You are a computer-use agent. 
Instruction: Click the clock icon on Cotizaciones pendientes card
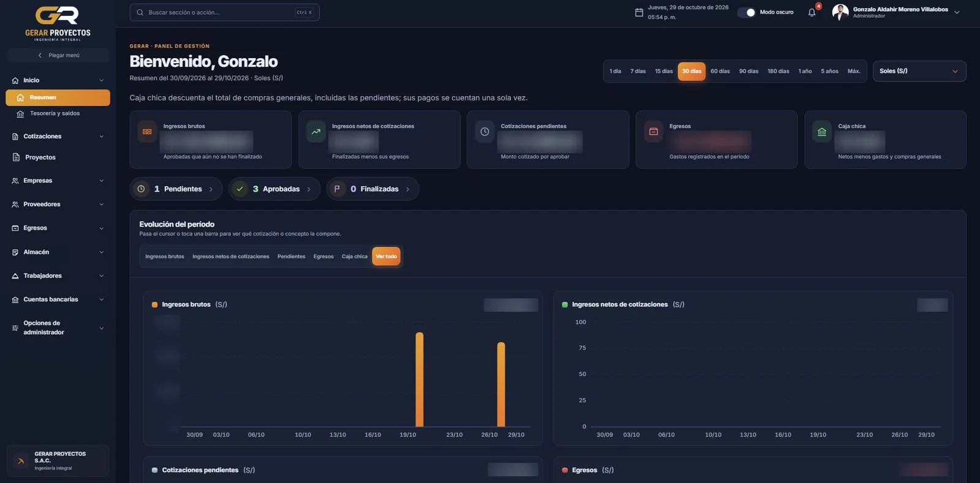pos(484,132)
